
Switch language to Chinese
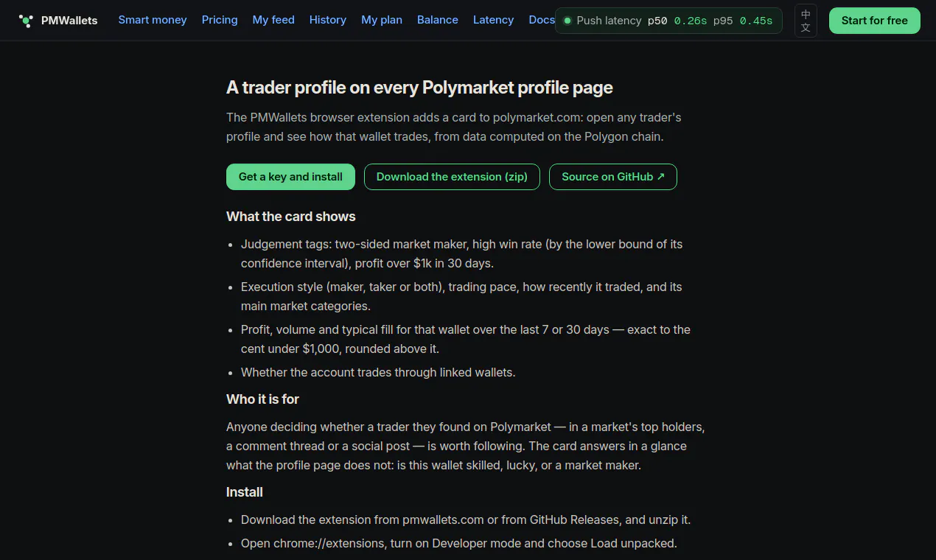pyautogui.click(x=806, y=21)
